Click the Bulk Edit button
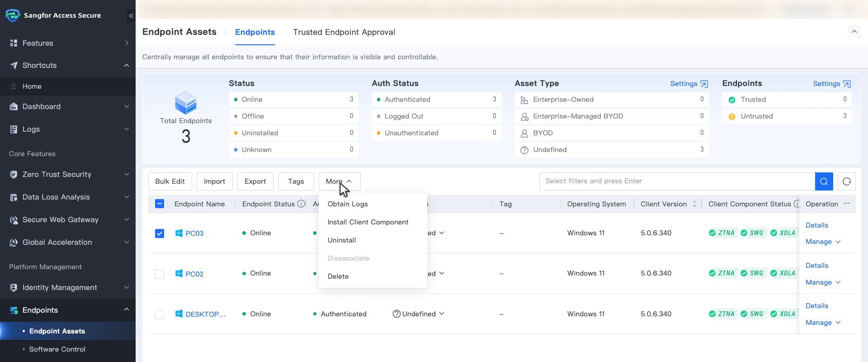868x362 pixels. click(170, 181)
